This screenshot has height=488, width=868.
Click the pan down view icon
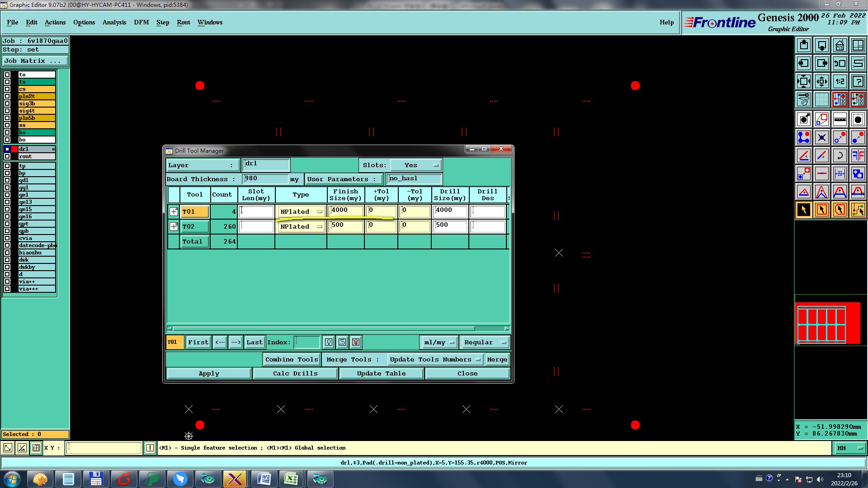click(822, 45)
